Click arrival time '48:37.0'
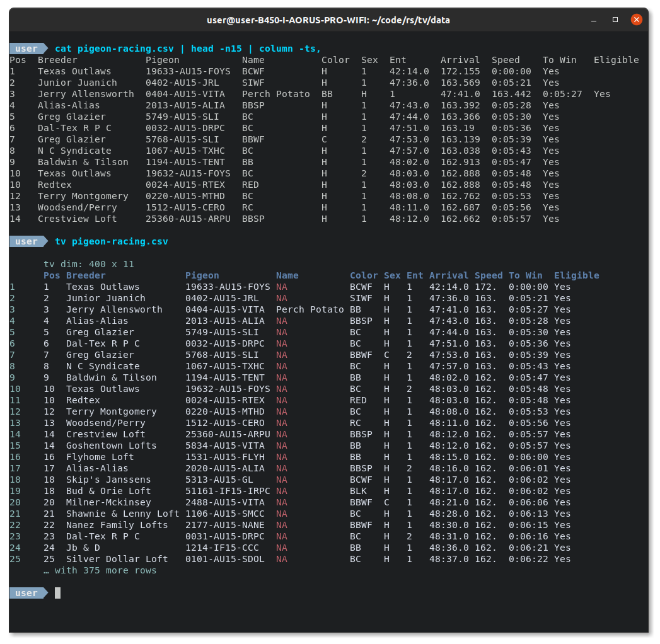Screen dimensions: 660x644 (449, 560)
